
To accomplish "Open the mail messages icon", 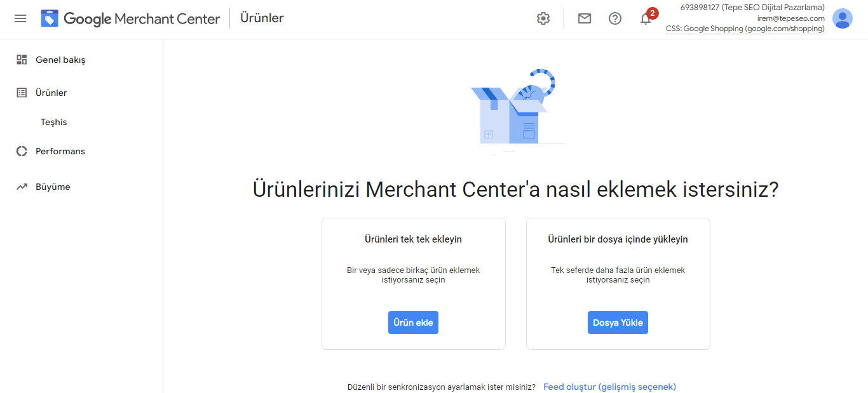I will pos(585,18).
